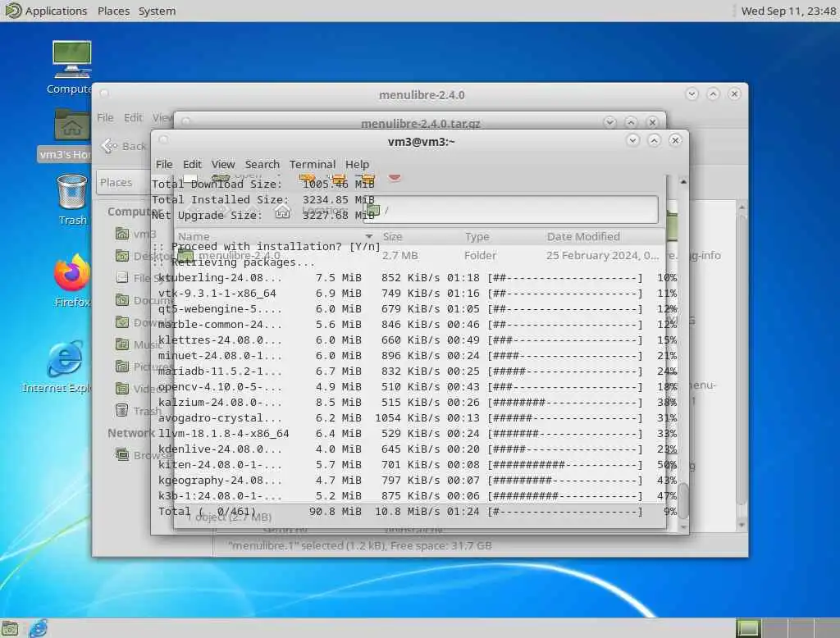Launch Firefox from the desktop

click(71, 273)
